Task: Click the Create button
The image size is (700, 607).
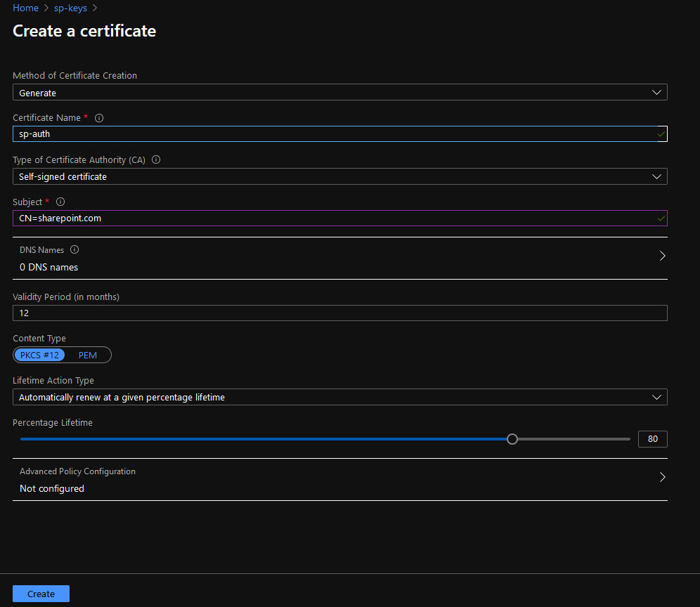Action: (x=41, y=594)
